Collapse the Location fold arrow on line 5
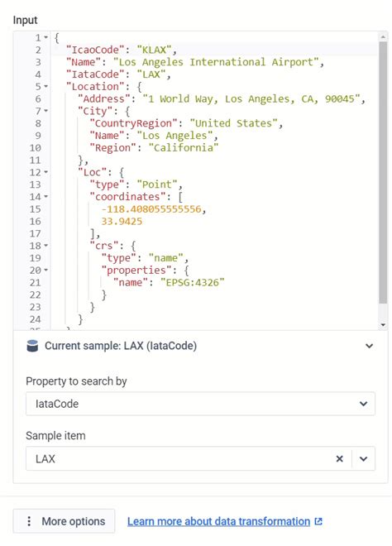 pyautogui.click(x=45, y=86)
